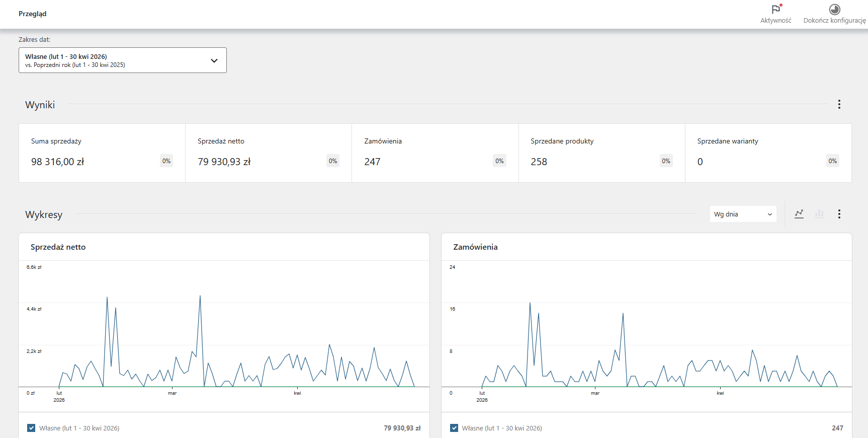The height and width of the screenshot is (438, 868).
Task: Open the Zamówienia summary card showing 247
Action: [x=435, y=153]
